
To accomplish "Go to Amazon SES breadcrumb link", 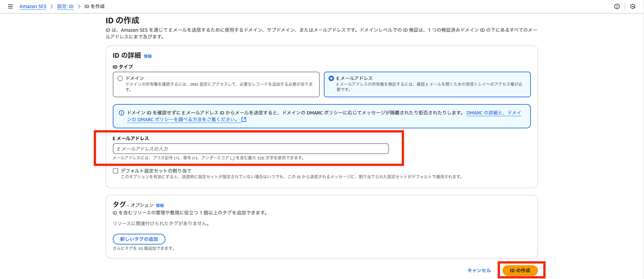I will pyautogui.click(x=33, y=6).
